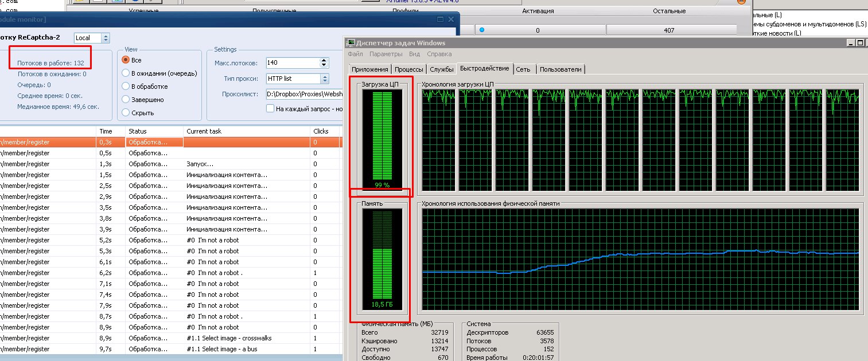The image size is (868, 361).
Task: Choose the Завершено radio option
Action: (x=126, y=100)
